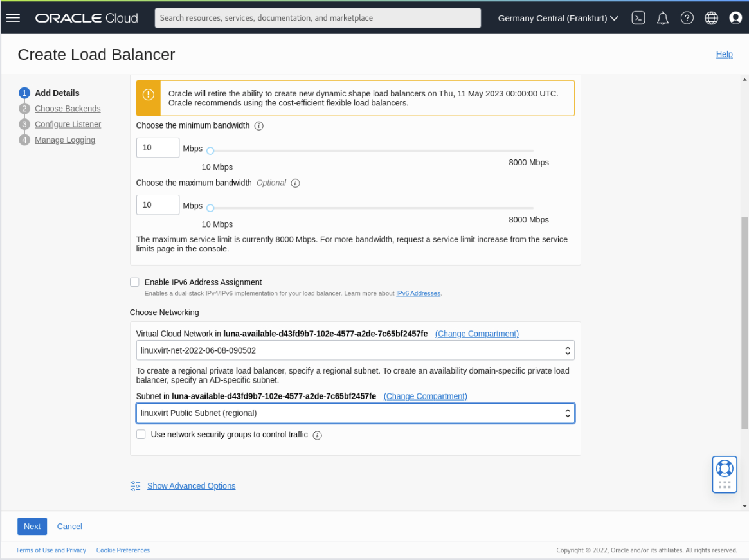
Task: Open the language globe selector
Action: [x=711, y=17]
